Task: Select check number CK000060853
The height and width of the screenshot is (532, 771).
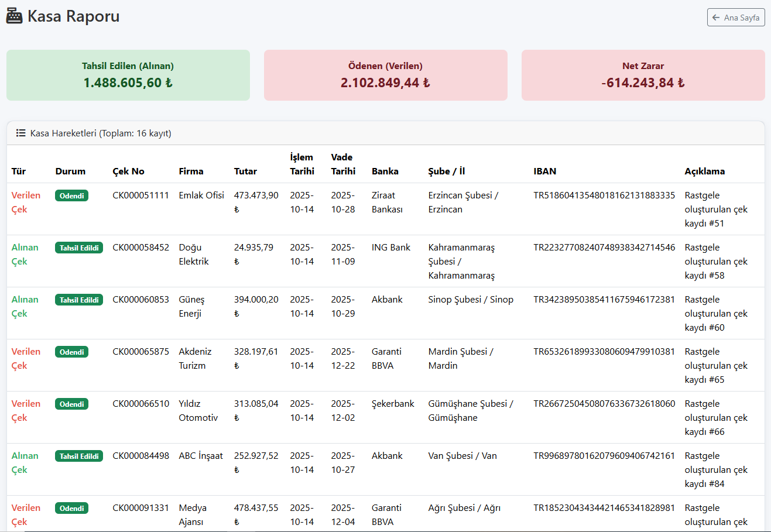Action: click(x=141, y=300)
